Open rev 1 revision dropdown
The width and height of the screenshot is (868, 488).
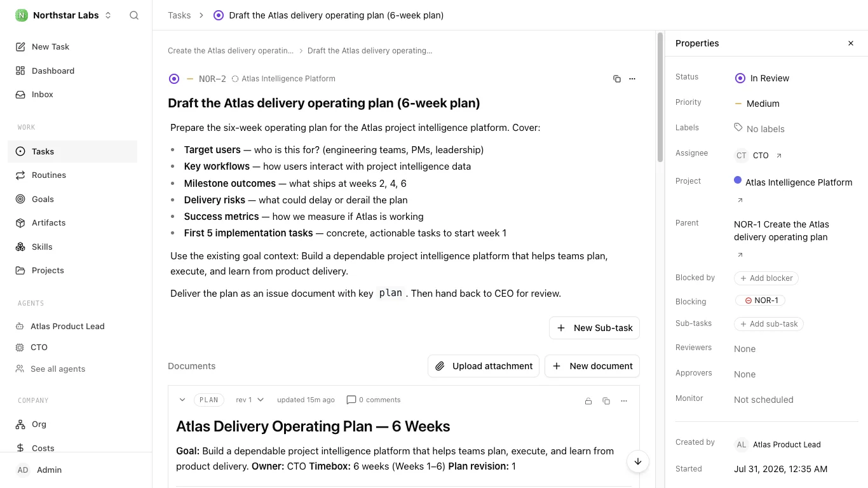click(250, 400)
